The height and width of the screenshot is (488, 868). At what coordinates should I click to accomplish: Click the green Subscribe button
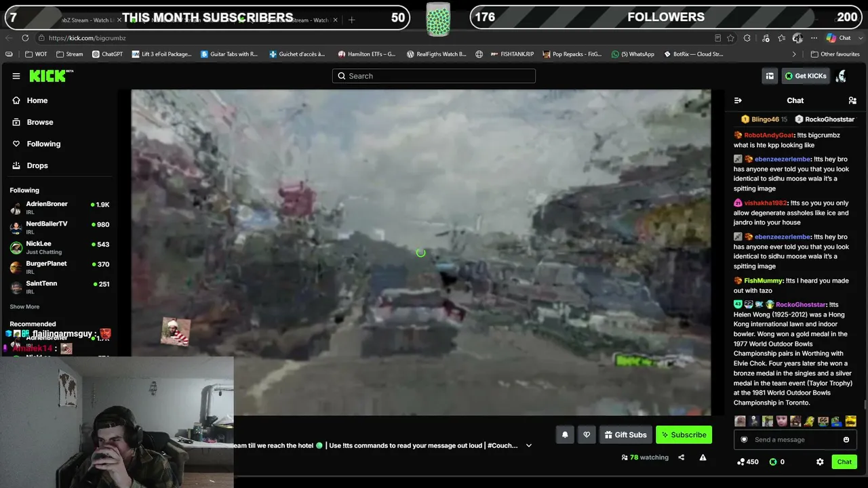pos(684,435)
